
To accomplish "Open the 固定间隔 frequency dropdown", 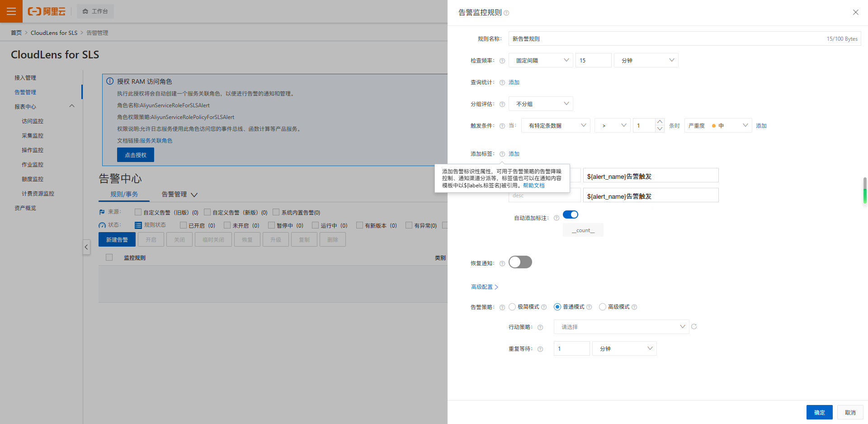I will 541,61.
